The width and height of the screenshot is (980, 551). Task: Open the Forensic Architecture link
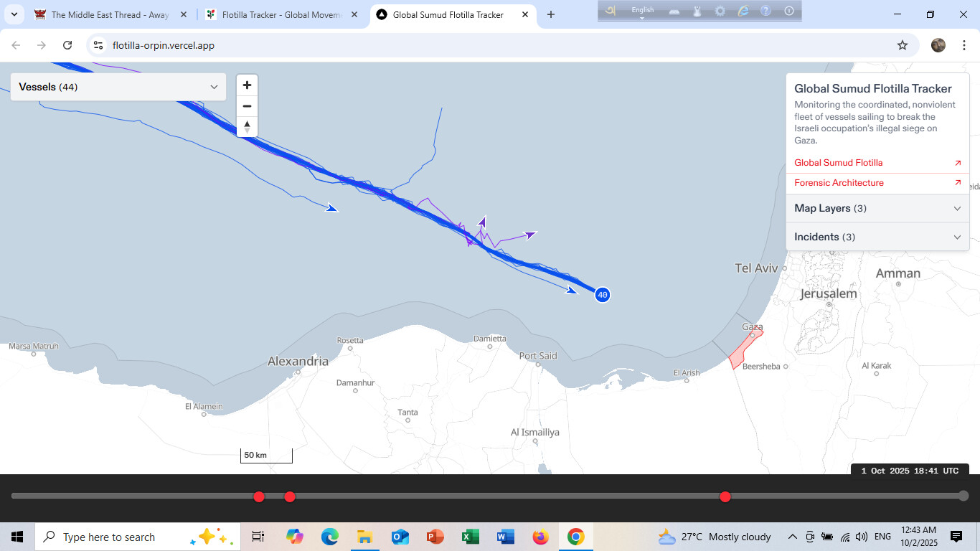839,183
